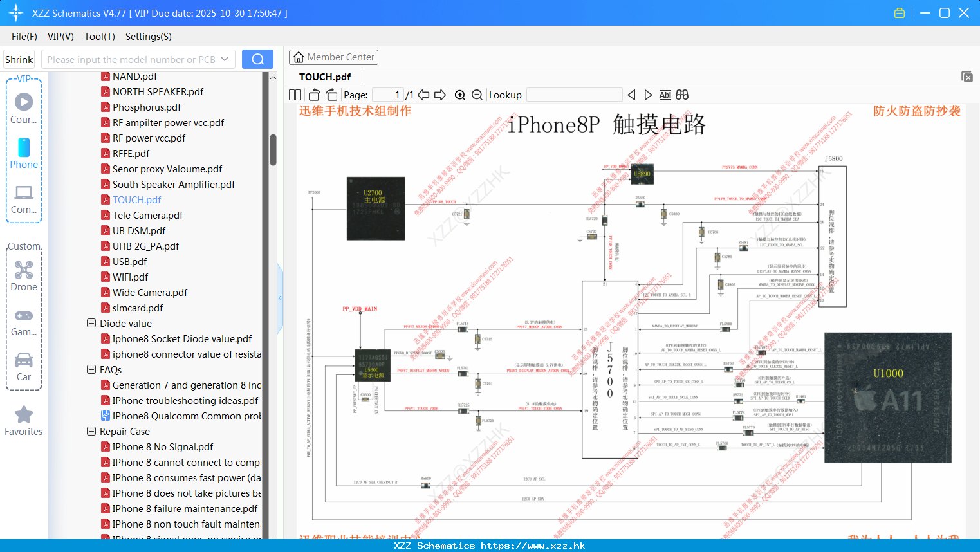Image resolution: width=980 pixels, height=552 pixels.
Task: Find previous lookup result triangle
Action: click(x=631, y=95)
